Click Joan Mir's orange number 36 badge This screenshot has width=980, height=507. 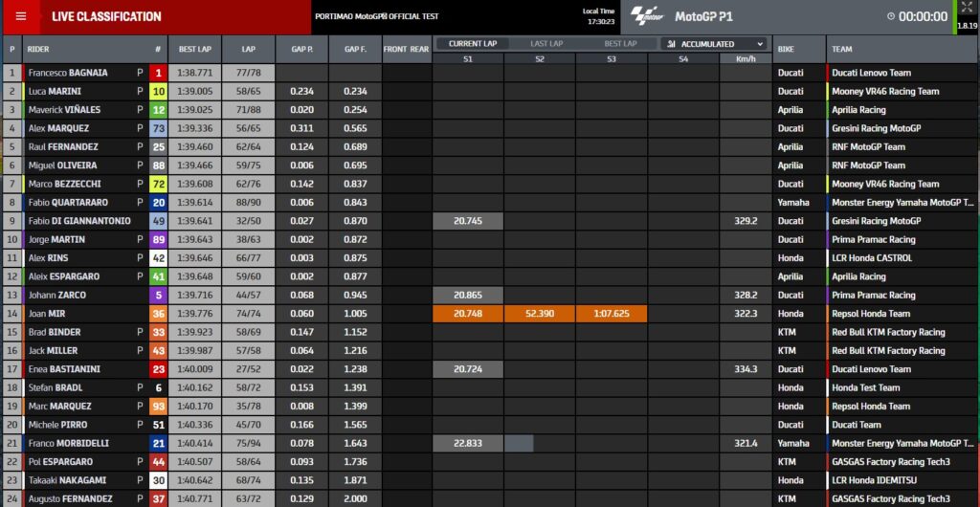(x=158, y=314)
